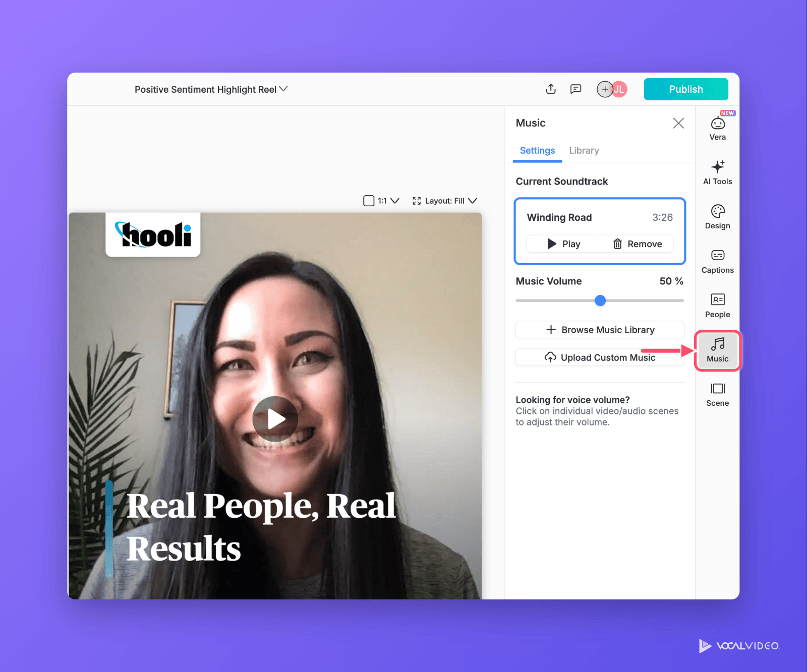The height and width of the screenshot is (672, 807).
Task: Click the Current Soundtrack heading
Action: click(562, 181)
